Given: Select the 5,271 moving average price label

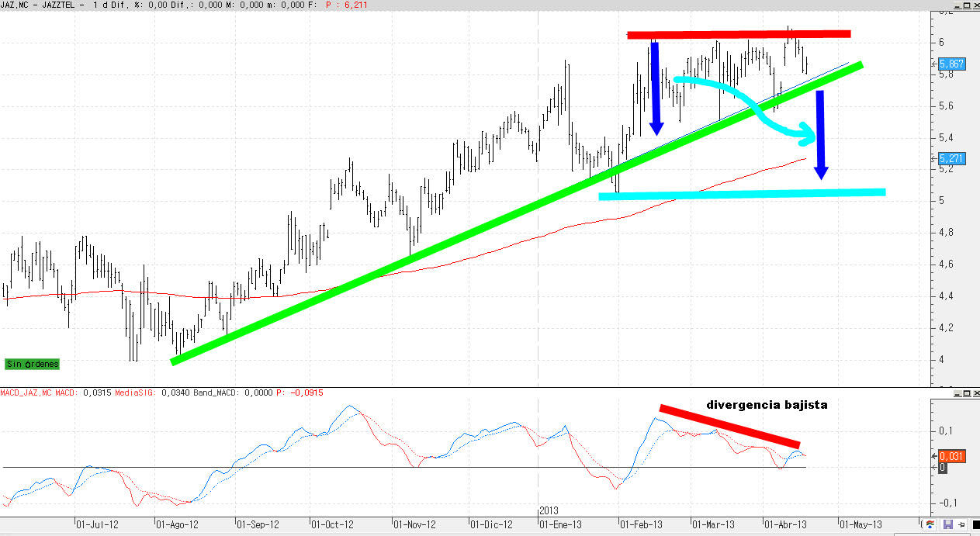Looking at the screenshot, I should (x=952, y=158).
